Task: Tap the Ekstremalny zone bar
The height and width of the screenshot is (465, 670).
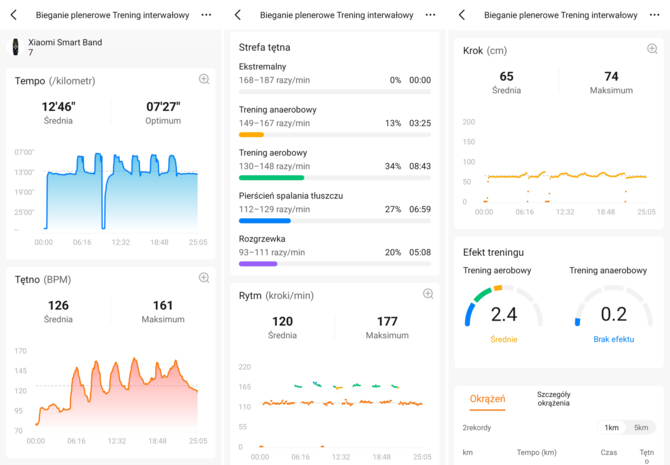Action: [x=335, y=91]
